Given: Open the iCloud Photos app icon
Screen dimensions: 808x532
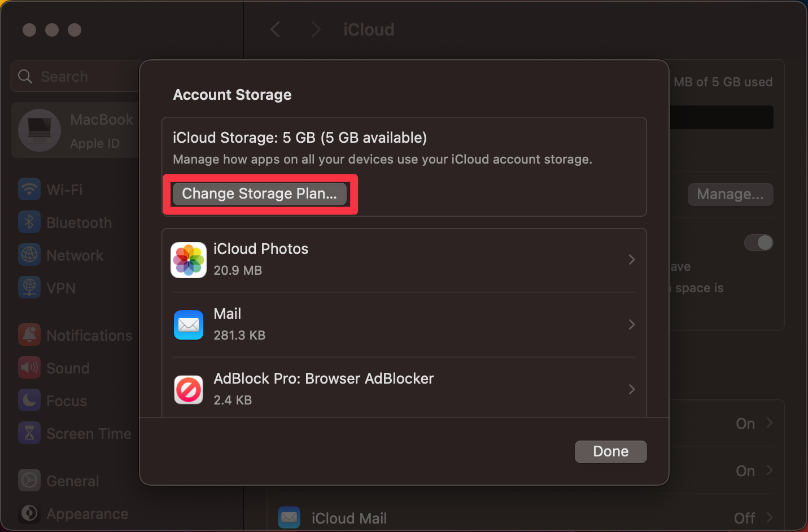Looking at the screenshot, I should click(189, 260).
